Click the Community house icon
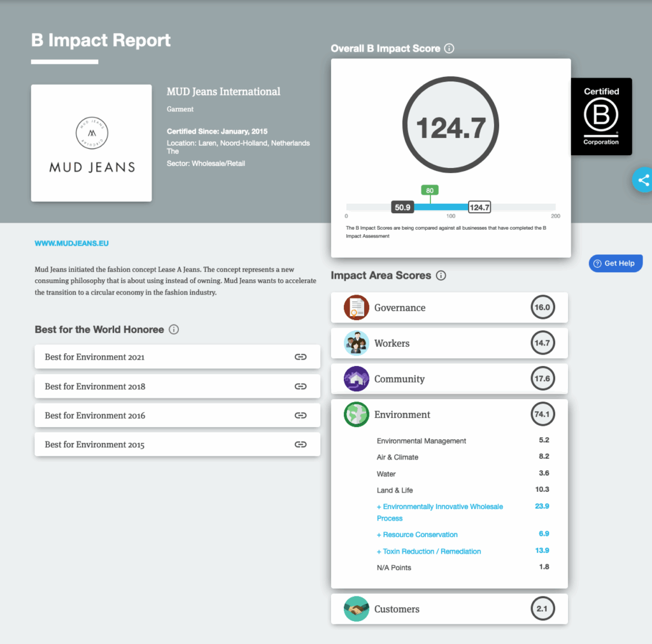 click(x=357, y=379)
